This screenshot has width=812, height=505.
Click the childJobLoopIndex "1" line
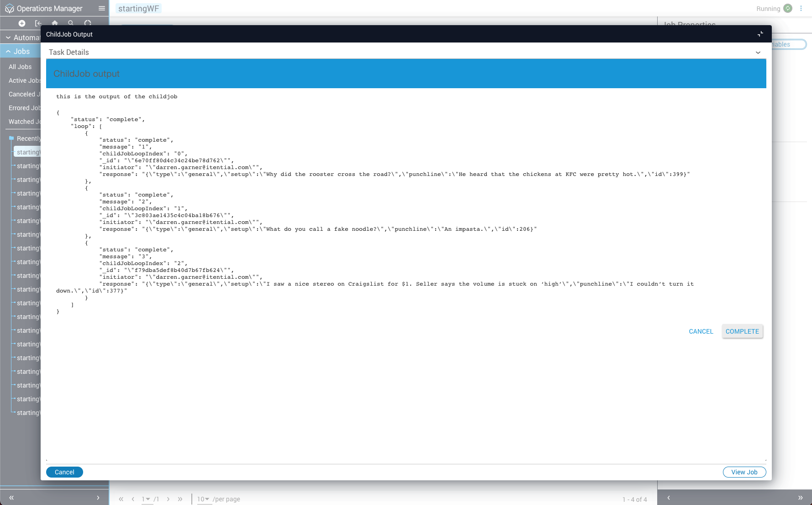pos(143,208)
